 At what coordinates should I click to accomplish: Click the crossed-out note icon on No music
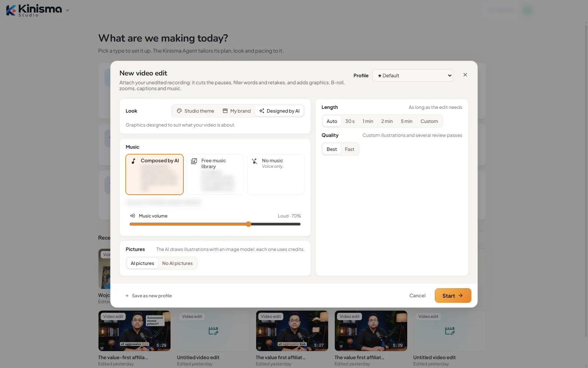click(255, 161)
